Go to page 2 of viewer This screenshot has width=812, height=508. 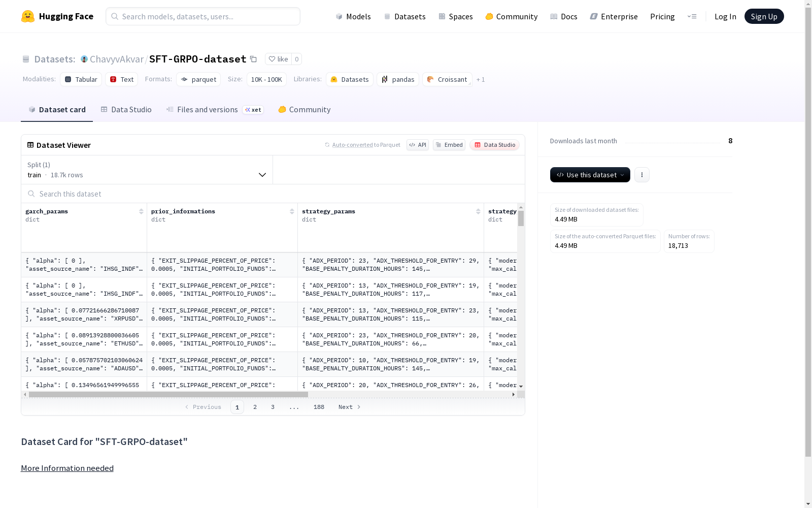255,407
